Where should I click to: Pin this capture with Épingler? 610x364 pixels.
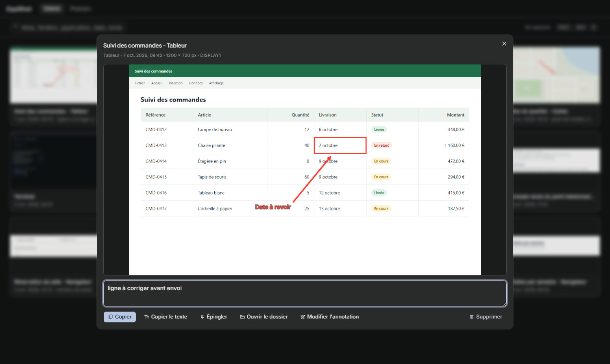coord(214,317)
